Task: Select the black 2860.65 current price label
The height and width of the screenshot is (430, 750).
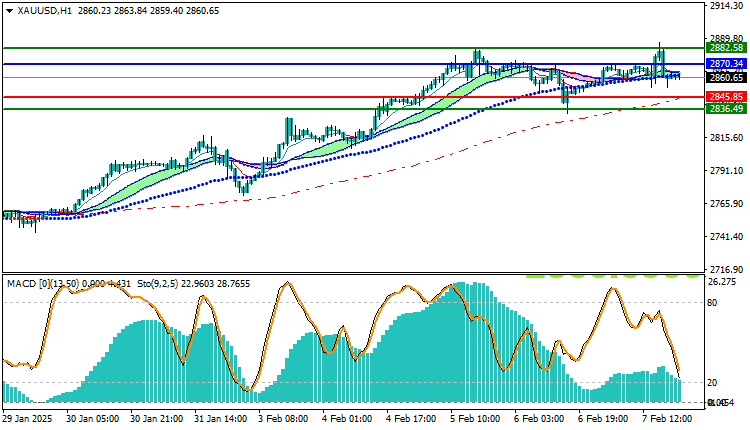Action: [x=726, y=77]
